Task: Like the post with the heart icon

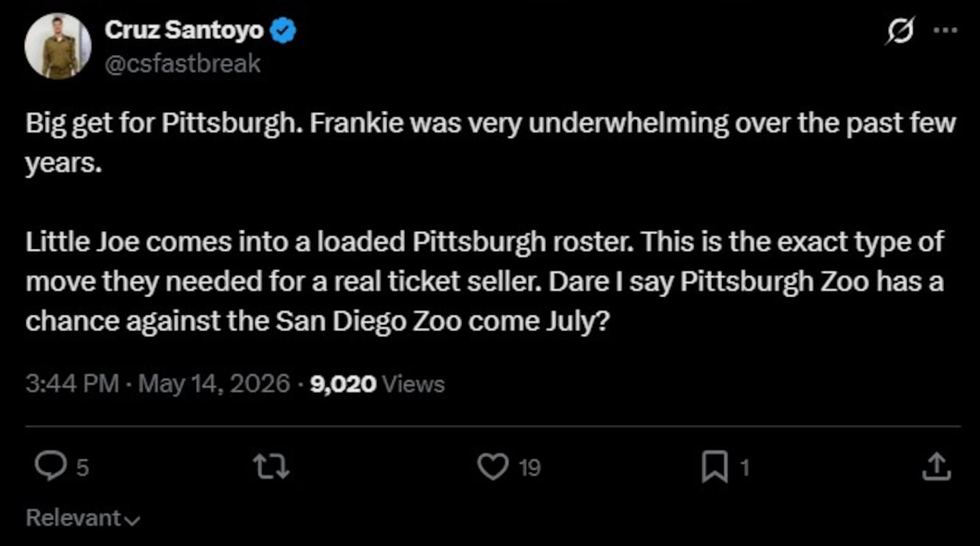Action: tap(493, 467)
